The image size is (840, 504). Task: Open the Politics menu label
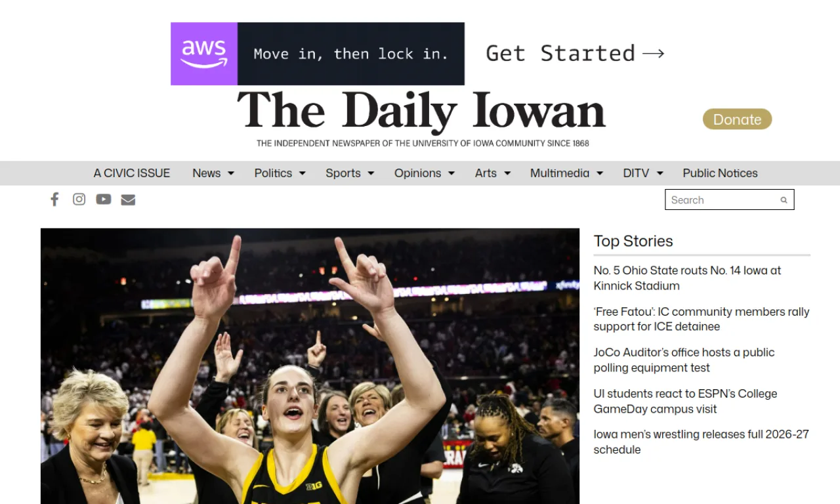coord(273,173)
